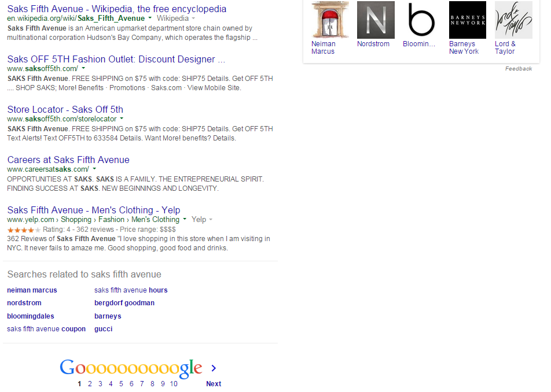
Task: Select the Bloomingdale's logo icon
Action: click(x=421, y=20)
